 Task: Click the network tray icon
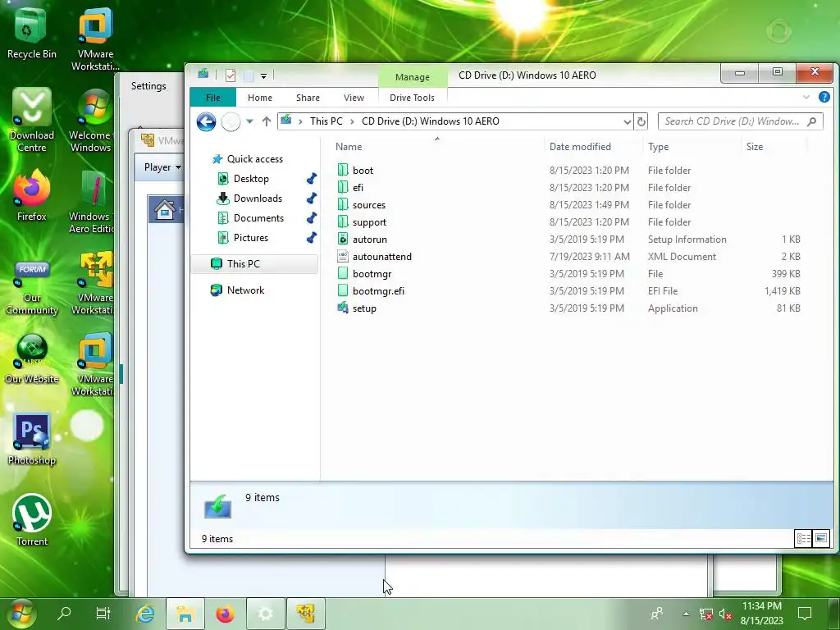[x=706, y=614]
